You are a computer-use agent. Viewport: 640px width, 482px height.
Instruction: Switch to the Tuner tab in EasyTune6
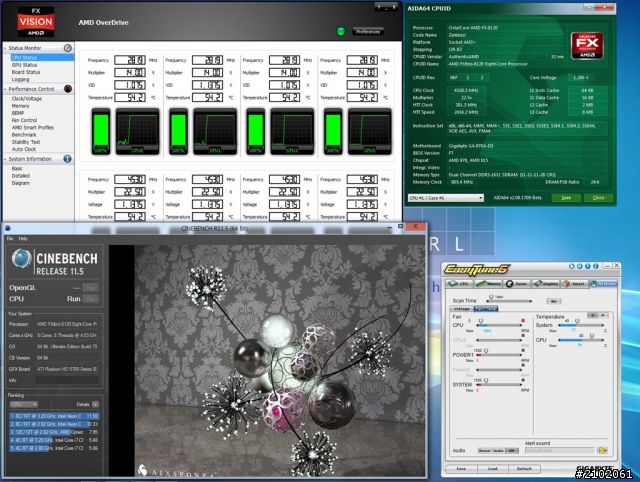(x=518, y=284)
